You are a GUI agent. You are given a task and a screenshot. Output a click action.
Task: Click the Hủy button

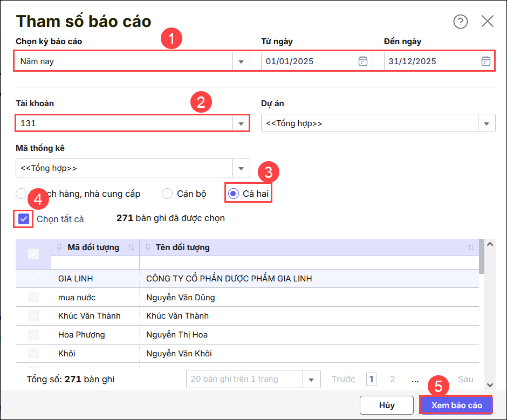click(x=387, y=405)
